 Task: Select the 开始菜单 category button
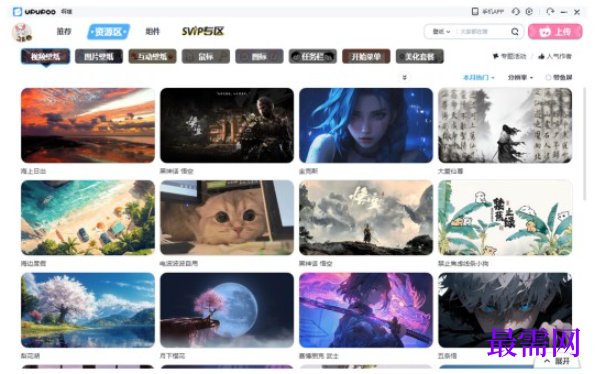click(366, 57)
